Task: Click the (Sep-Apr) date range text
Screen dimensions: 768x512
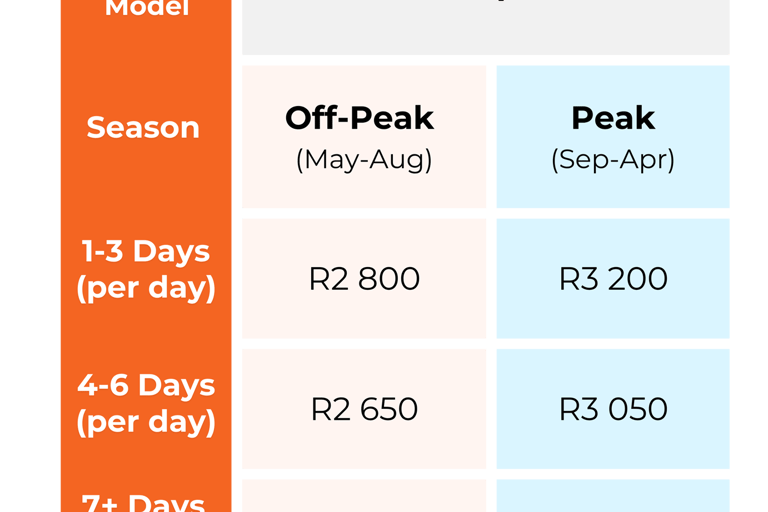Action: 613,160
